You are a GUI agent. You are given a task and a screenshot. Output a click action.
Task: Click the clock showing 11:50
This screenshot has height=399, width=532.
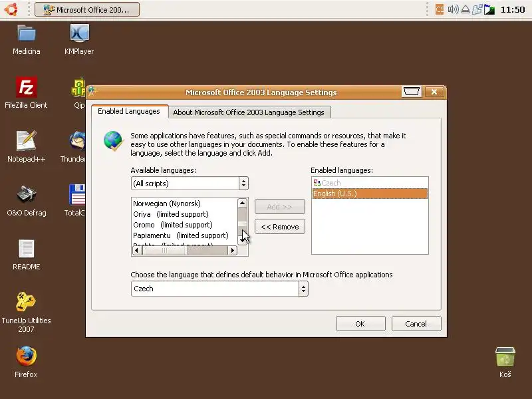(513, 9)
